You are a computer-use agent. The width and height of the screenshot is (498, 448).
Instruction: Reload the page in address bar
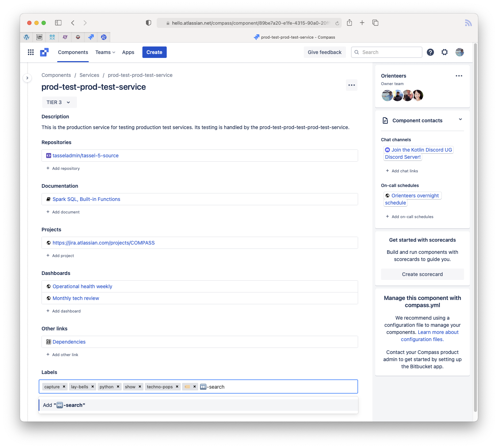337,23
